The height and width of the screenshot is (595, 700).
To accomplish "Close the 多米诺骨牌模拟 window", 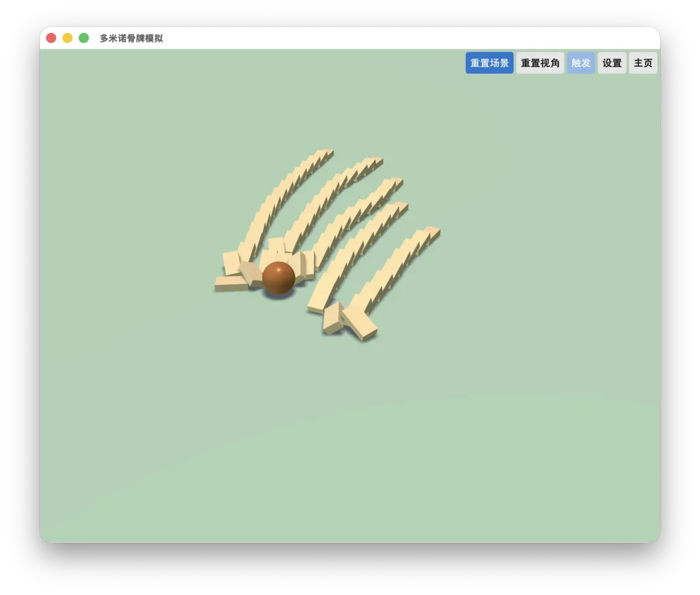I will 51,38.
